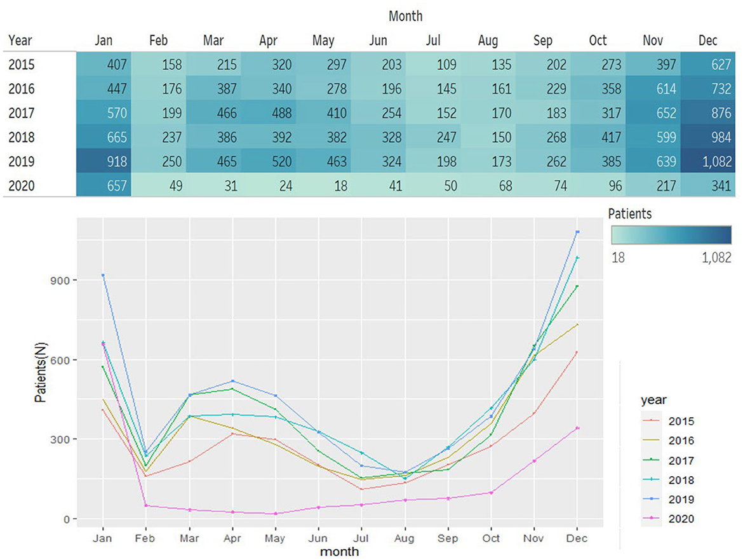Click the 'month' x-axis title
The image size is (743, 560).
[339, 552]
